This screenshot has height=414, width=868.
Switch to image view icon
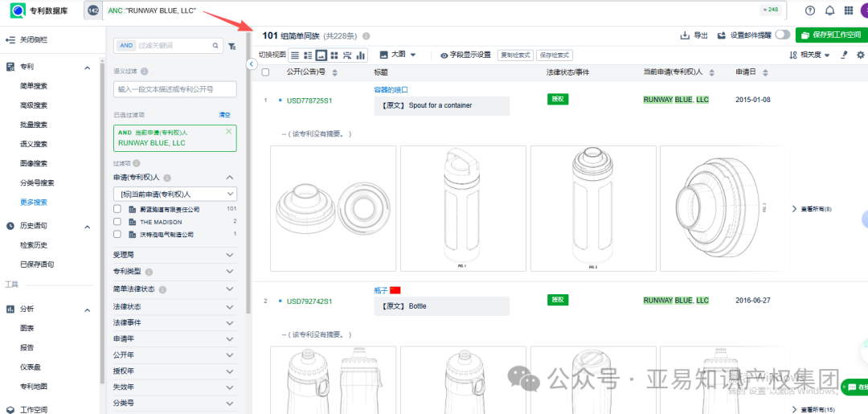321,55
